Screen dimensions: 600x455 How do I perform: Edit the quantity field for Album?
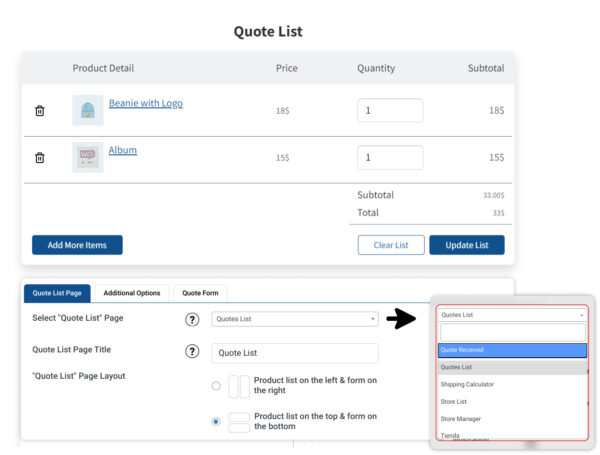click(390, 157)
